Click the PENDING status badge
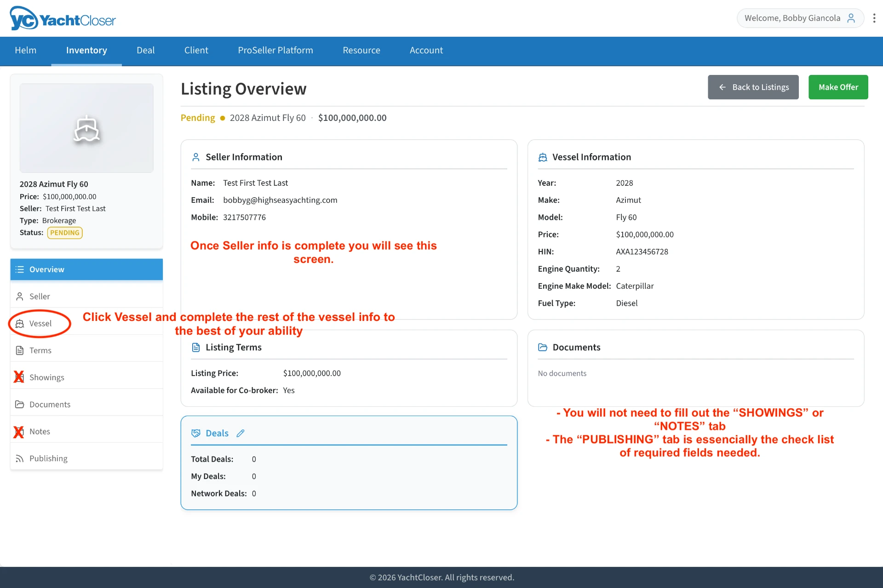 click(x=65, y=233)
